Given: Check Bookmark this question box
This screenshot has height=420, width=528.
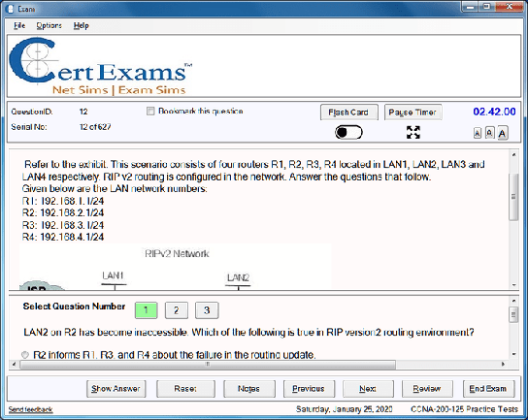Looking at the screenshot, I should tap(150, 111).
